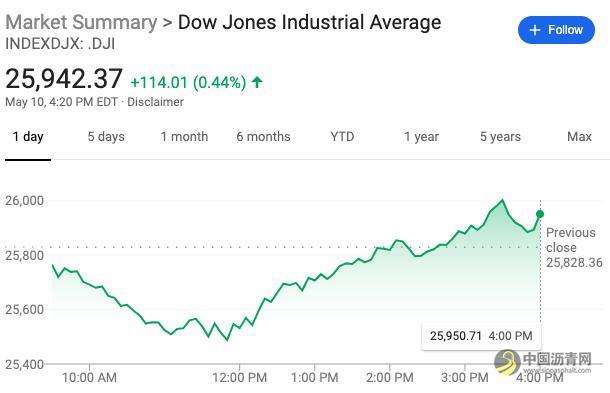
Task: Switch to the YTD tab
Action: pos(342,137)
